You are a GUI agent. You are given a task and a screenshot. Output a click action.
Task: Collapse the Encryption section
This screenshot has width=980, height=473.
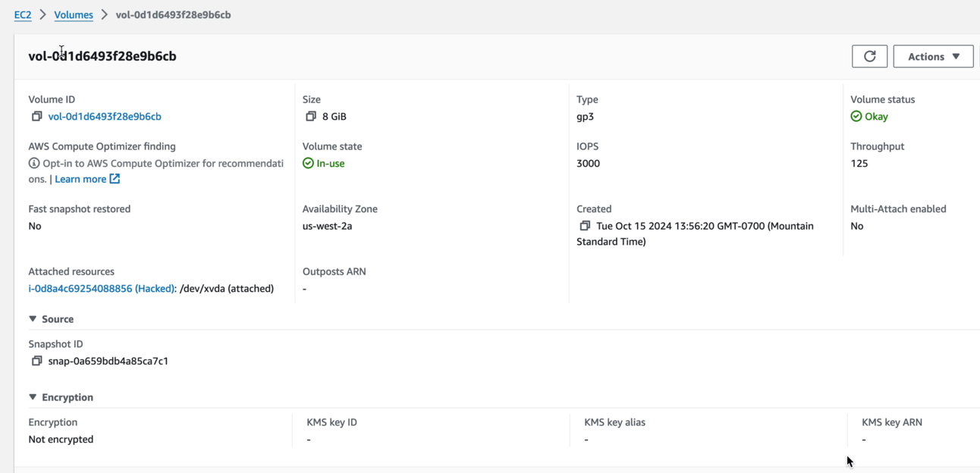pos(31,396)
